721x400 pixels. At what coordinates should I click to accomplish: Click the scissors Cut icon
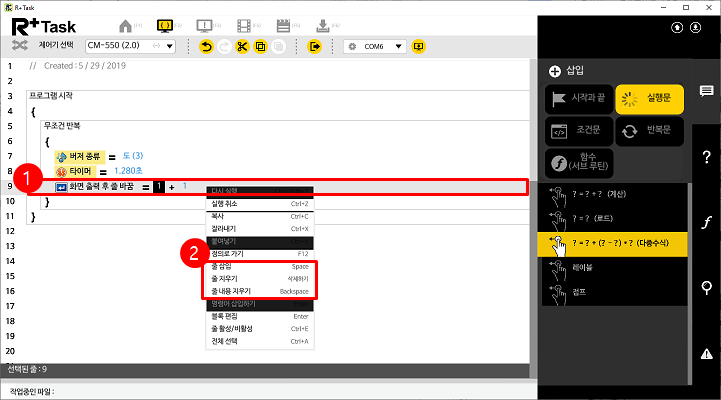pos(242,46)
